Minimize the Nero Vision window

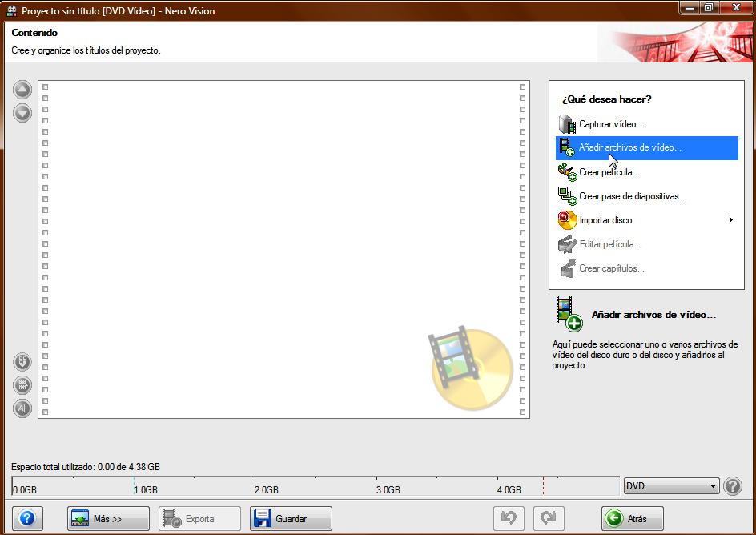pyautogui.click(x=690, y=8)
